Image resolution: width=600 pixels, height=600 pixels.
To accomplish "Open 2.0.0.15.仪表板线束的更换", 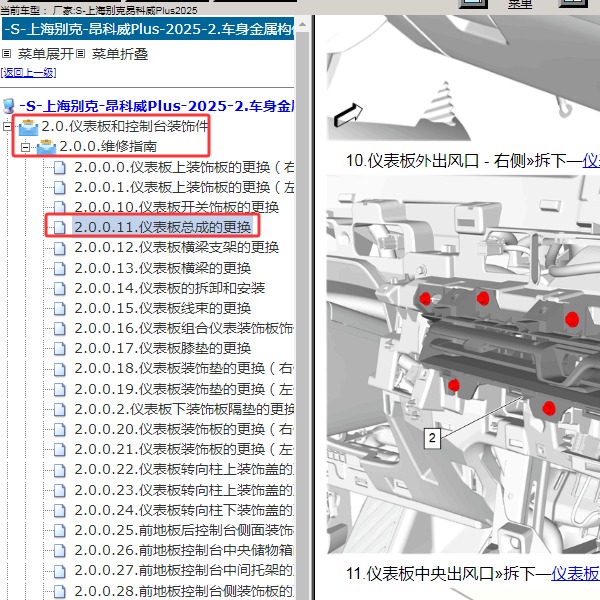I will (163, 308).
